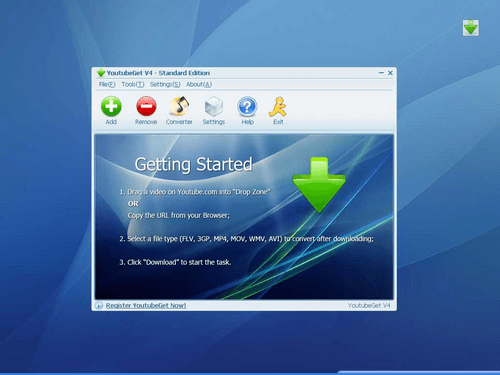
Task: Open the File(F) menu
Action: (x=107, y=84)
